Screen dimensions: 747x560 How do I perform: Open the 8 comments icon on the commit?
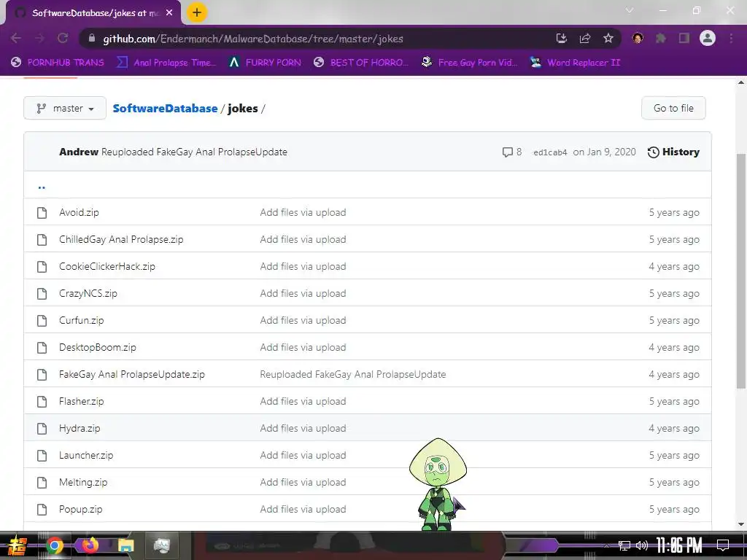pyautogui.click(x=512, y=152)
